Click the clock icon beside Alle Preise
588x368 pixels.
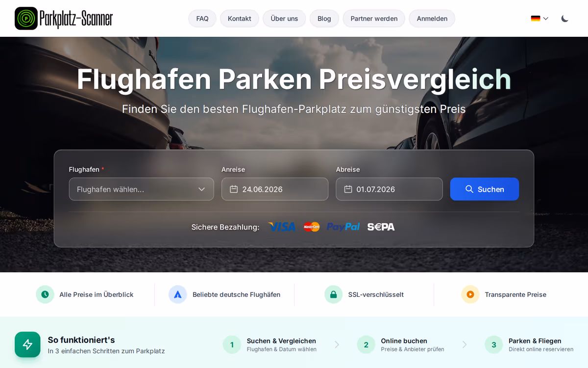45,294
